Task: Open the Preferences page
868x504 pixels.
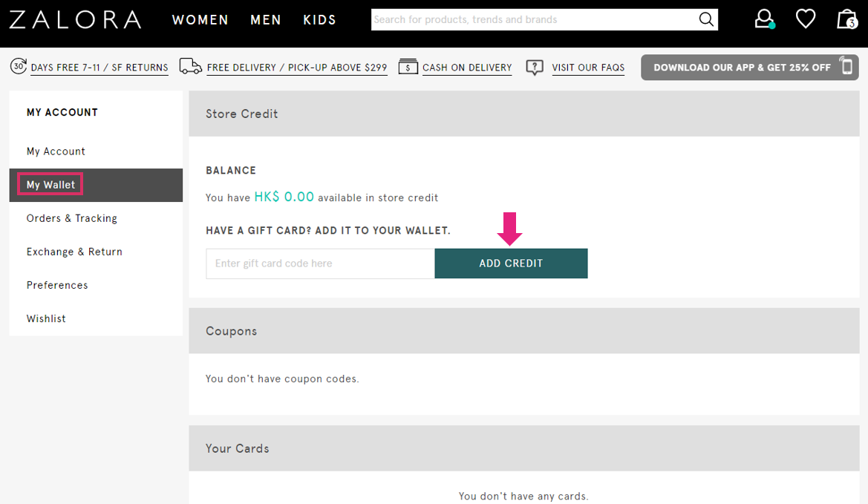Action: click(x=57, y=284)
